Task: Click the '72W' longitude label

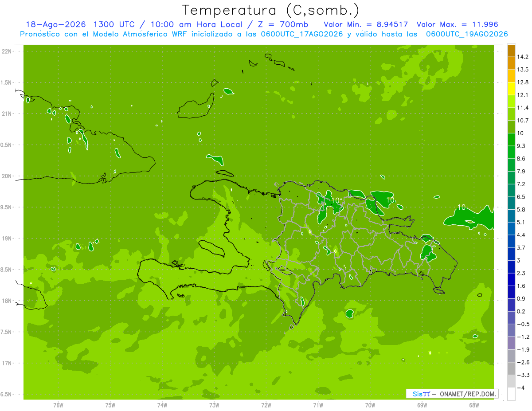Action: 266,405
